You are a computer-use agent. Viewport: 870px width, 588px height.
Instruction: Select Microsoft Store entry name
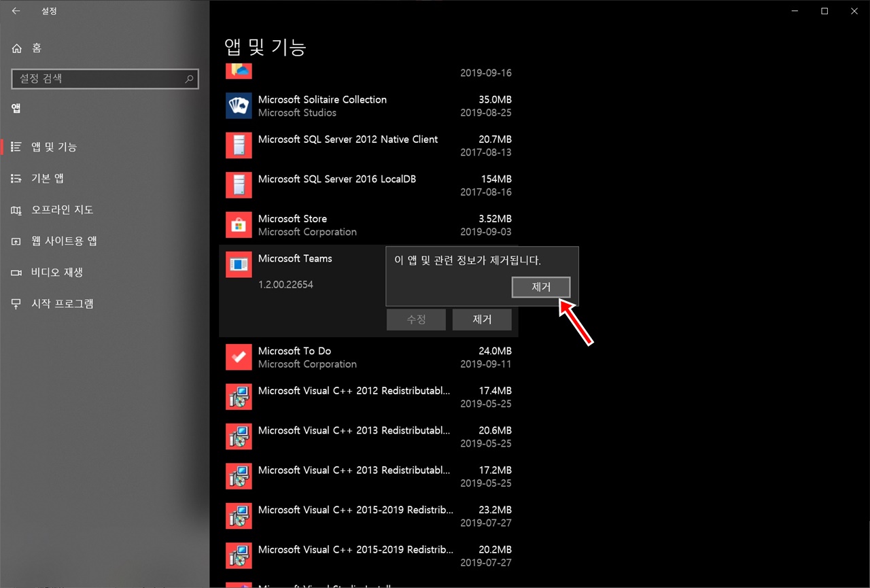[292, 219]
